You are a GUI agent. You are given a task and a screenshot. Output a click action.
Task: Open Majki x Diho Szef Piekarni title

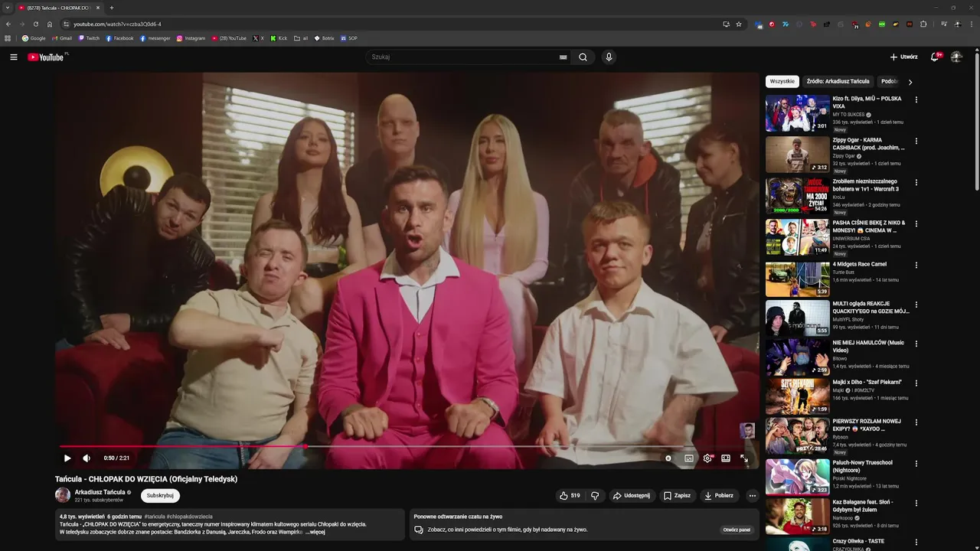(x=867, y=382)
